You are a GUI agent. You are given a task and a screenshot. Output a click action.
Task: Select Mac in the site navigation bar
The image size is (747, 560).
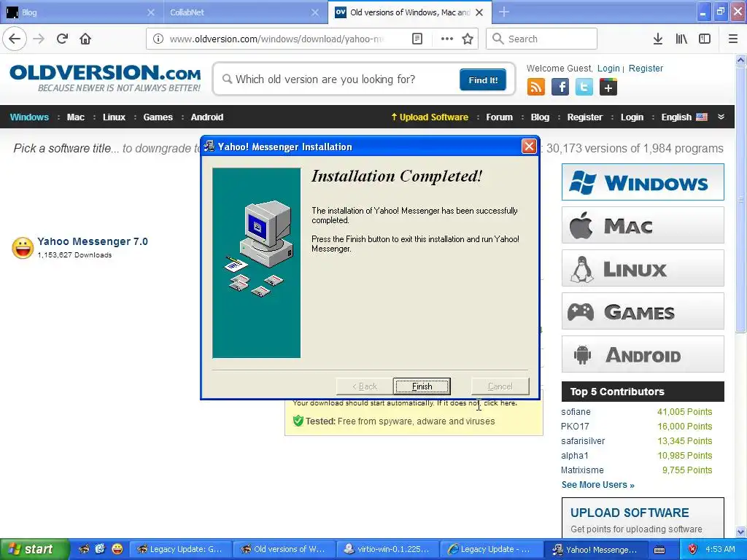click(75, 117)
